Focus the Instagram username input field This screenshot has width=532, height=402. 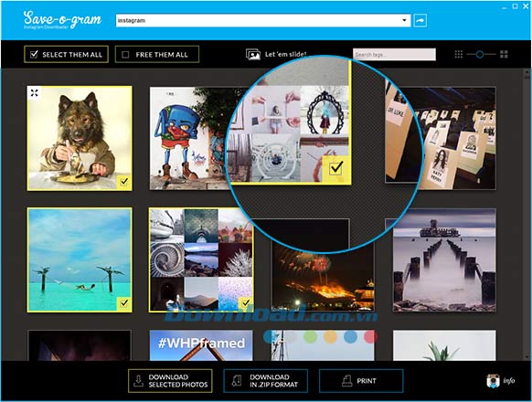click(263, 20)
